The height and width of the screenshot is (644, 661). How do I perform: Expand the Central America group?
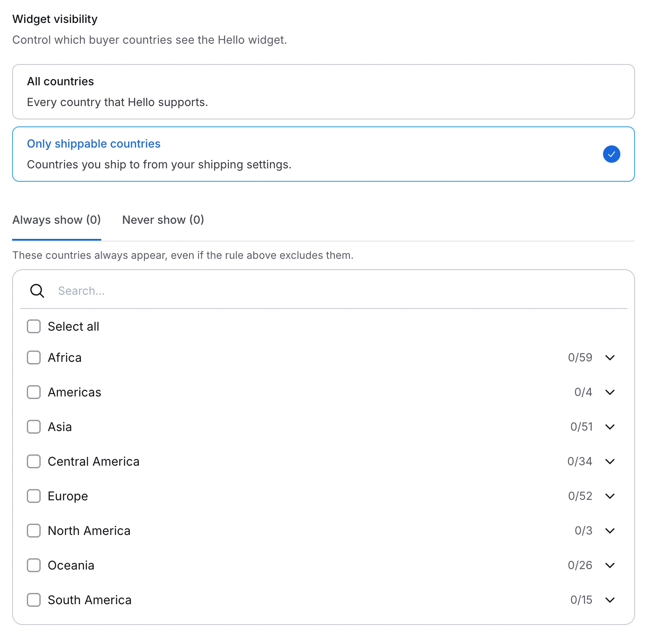[610, 461]
